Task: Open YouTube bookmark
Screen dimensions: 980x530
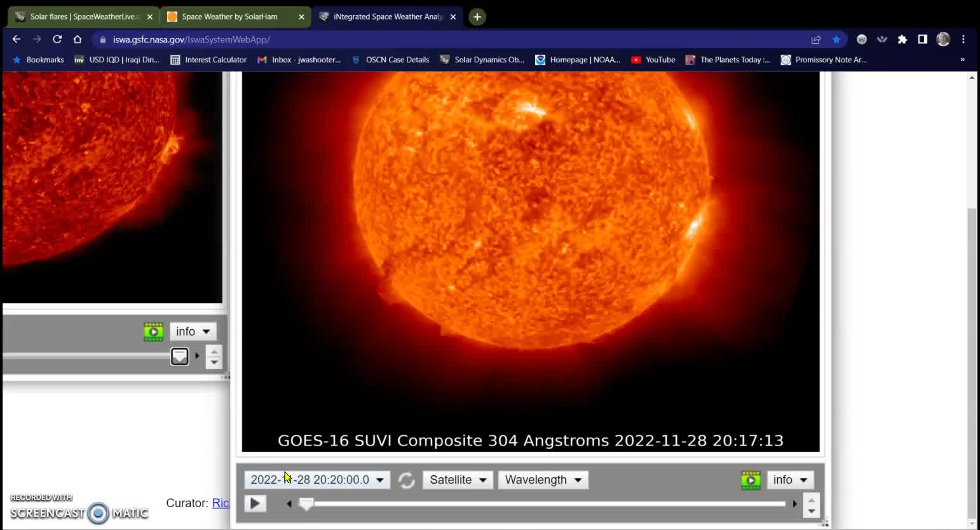Action: [x=653, y=60]
